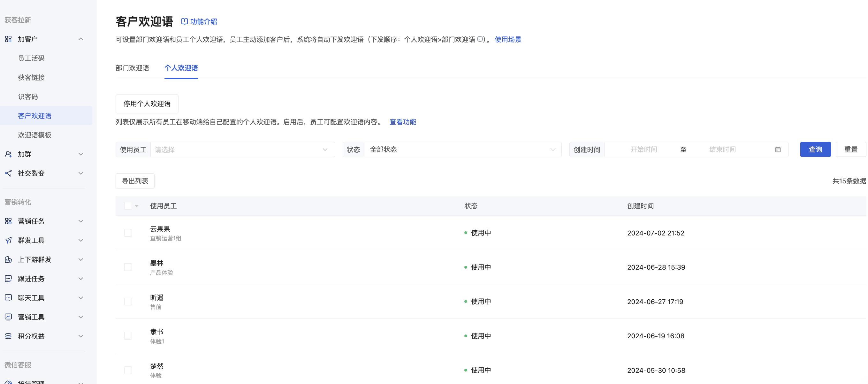Screen dimensions: 868x384
Task: Click the 停用个人欢迎语 button
Action: [147, 104]
